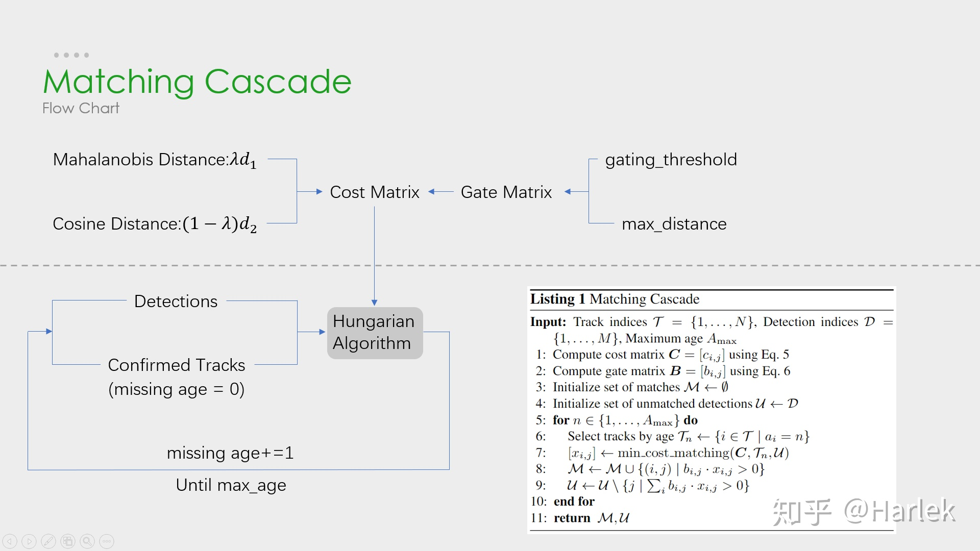
Task: Show all slides grid view
Action: click(x=68, y=541)
